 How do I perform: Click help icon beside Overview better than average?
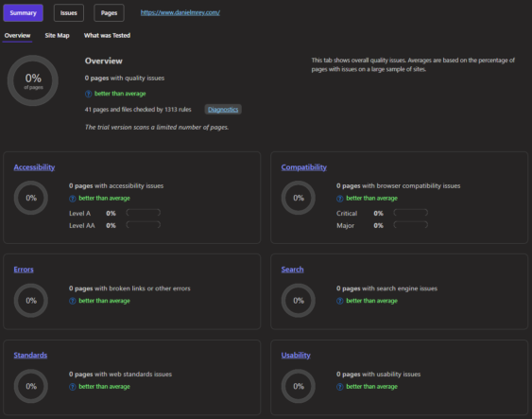tap(88, 94)
